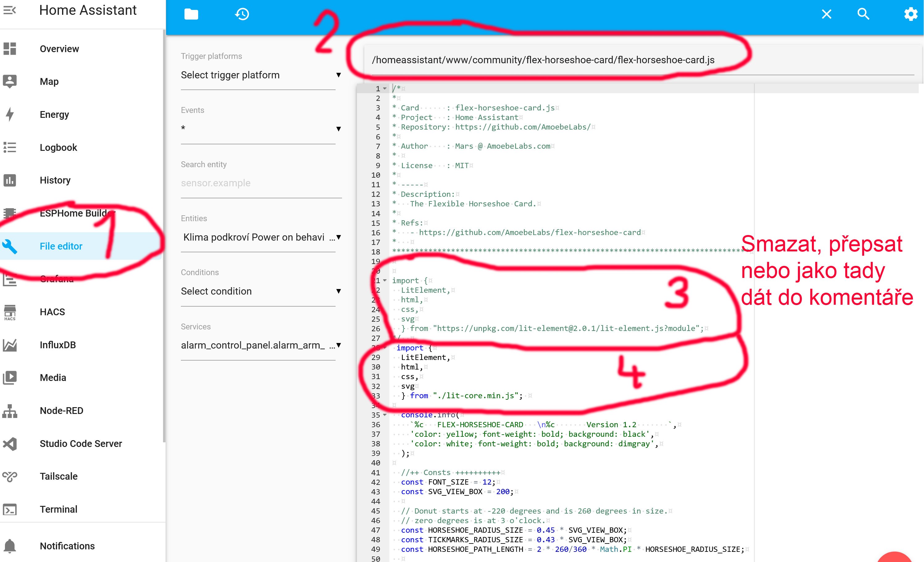The width and height of the screenshot is (924, 562).
Task: Open the Notifications panel
Action: (x=67, y=546)
